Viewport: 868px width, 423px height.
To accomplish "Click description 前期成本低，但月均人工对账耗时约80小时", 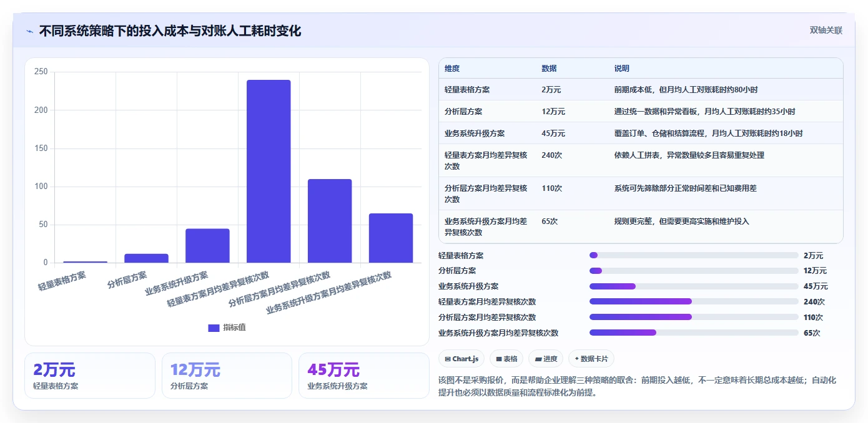I will coord(686,90).
